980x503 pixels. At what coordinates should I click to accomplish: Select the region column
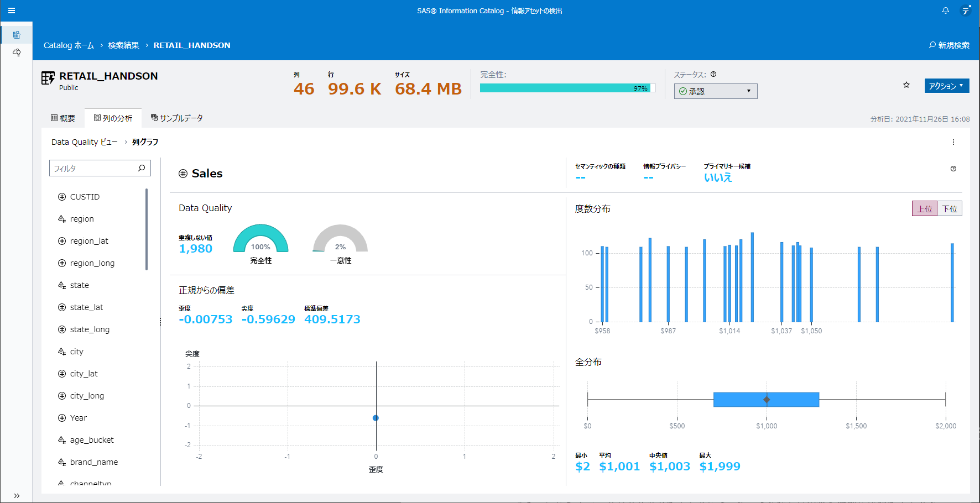coord(82,219)
